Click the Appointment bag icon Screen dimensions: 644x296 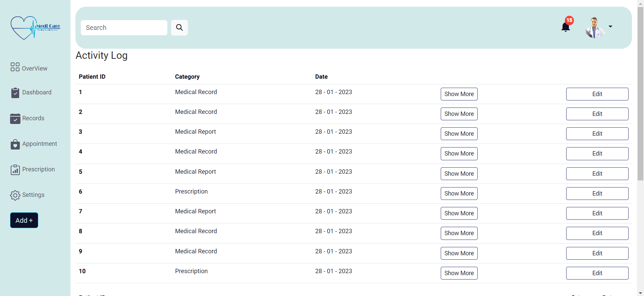[15, 144]
